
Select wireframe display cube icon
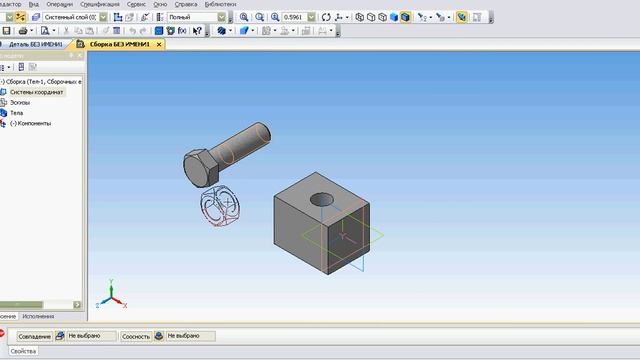[x=360, y=17]
